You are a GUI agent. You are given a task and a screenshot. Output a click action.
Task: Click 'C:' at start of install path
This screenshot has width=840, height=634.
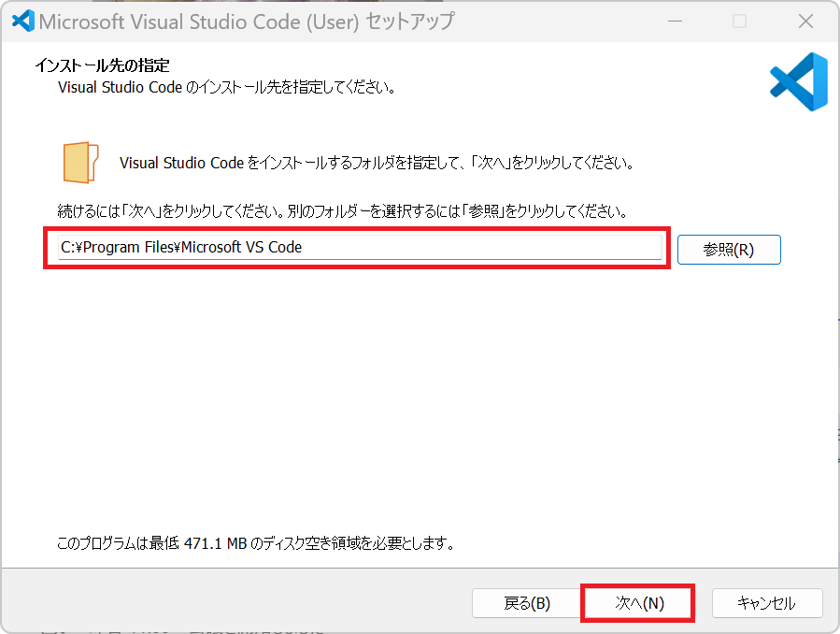(x=66, y=247)
